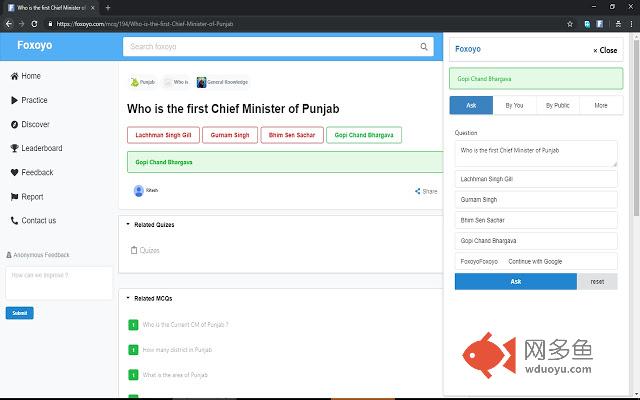The height and width of the screenshot is (400, 640).
Task: Go forward with the browser forward arrow
Action: click(x=21, y=24)
